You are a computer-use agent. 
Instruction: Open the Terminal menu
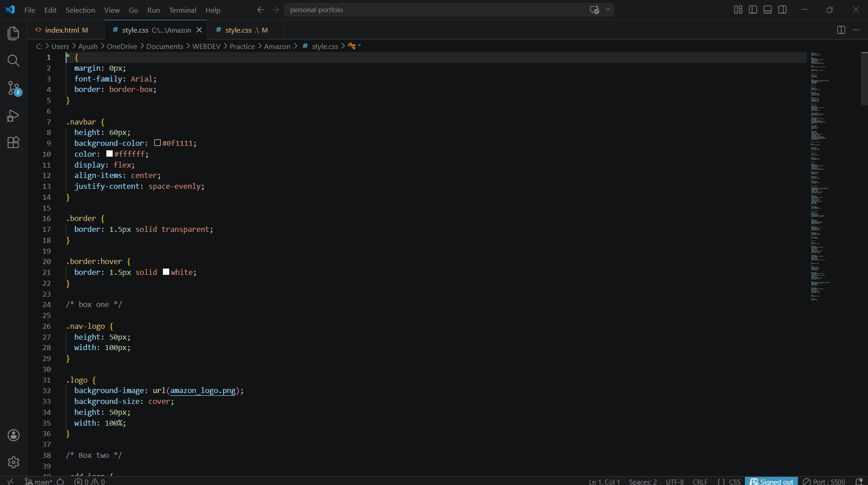[x=182, y=10]
